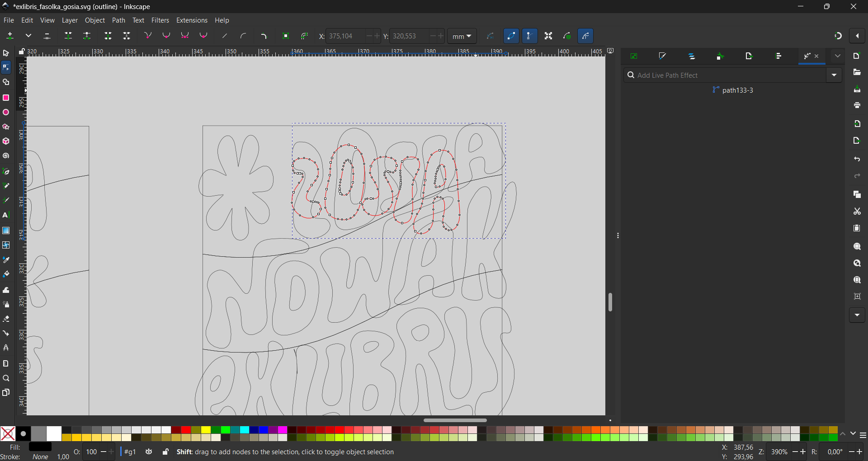Select the Star/Polygon tool
The height and width of the screenshot is (461, 868).
click(x=6, y=127)
